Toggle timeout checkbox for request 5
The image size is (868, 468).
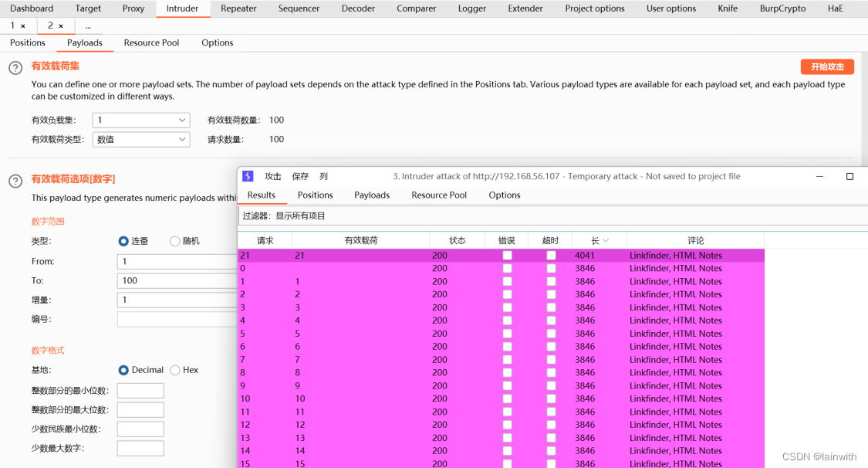click(551, 334)
